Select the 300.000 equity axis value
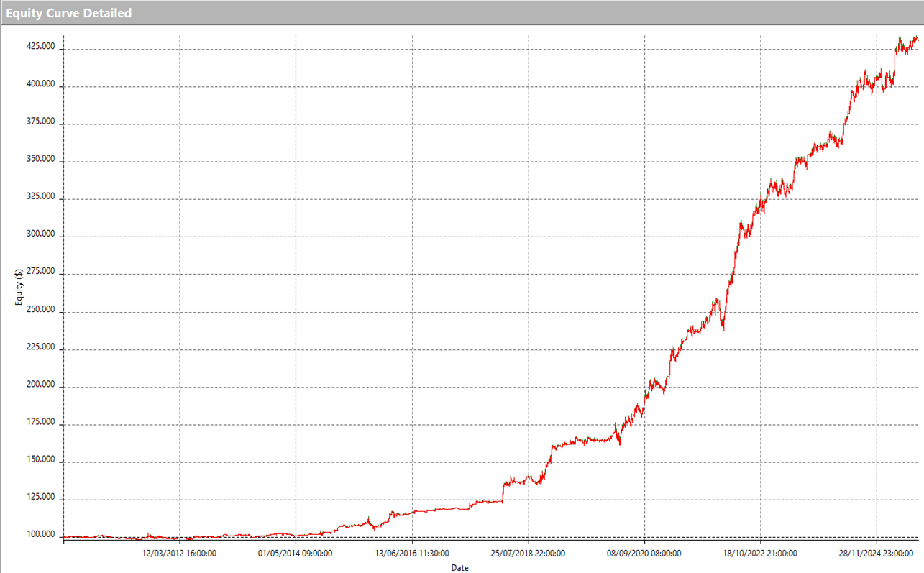 pos(41,234)
